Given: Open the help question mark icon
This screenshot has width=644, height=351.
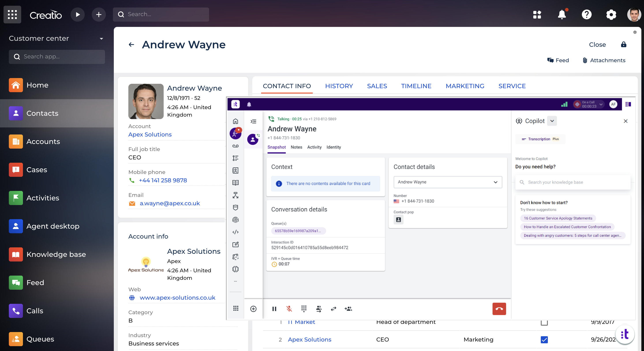Looking at the screenshot, I should click(586, 15).
